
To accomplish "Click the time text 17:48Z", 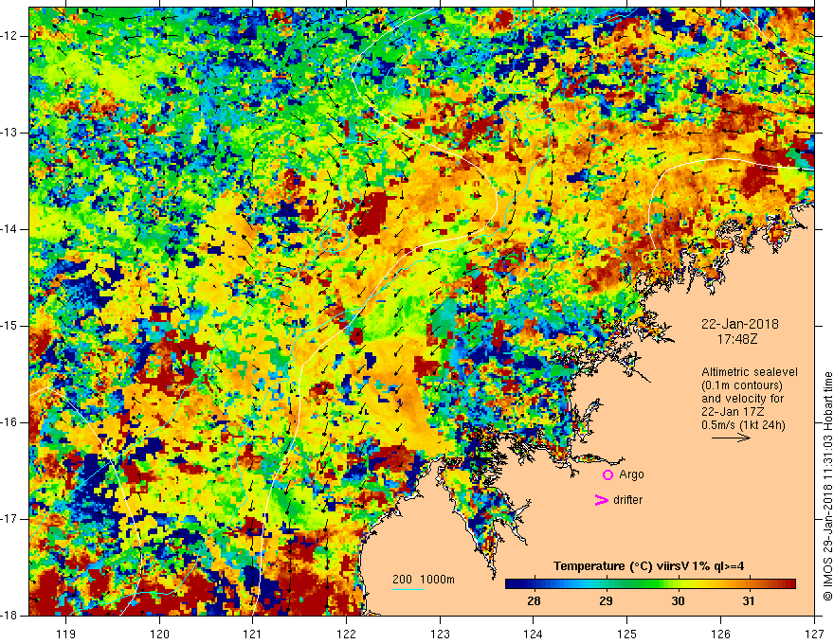I will pyautogui.click(x=736, y=338).
